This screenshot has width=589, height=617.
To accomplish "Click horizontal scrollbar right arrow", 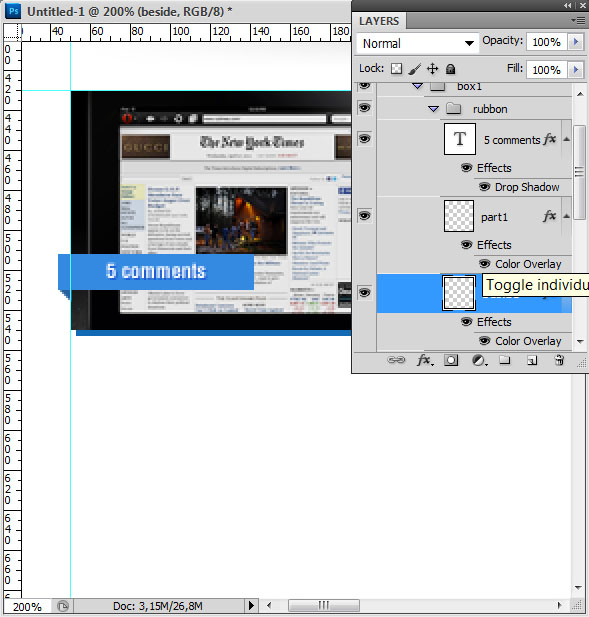I will [559, 606].
